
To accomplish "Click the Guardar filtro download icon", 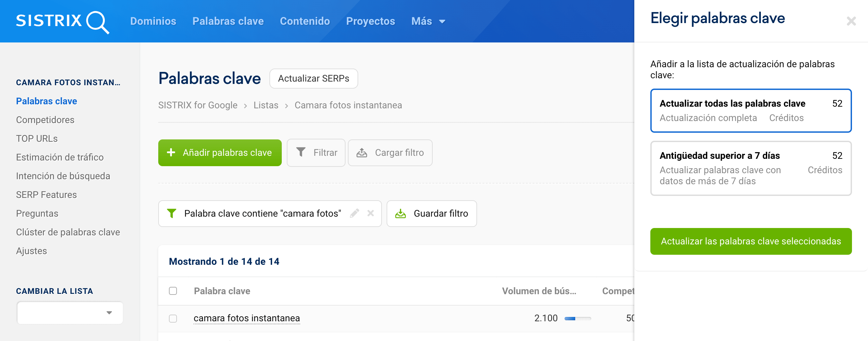I will pyautogui.click(x=400, y=214).
